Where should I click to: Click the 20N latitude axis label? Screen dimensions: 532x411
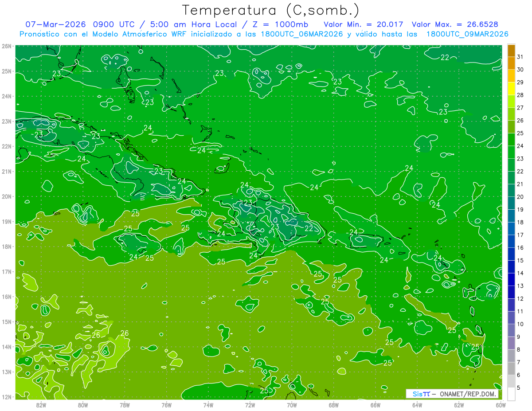point(6,196)
